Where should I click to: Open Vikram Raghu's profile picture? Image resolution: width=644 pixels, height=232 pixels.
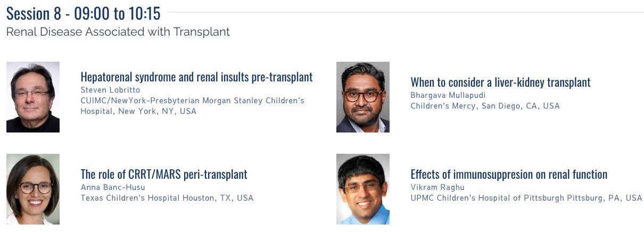tap(363, 189)
